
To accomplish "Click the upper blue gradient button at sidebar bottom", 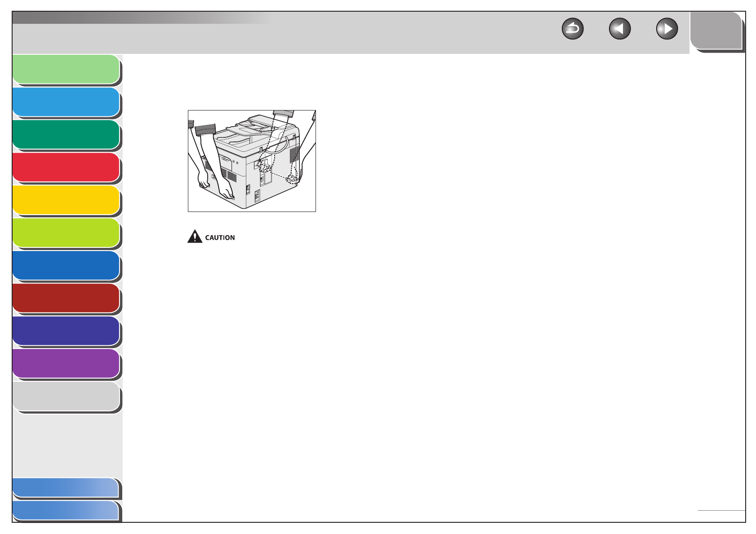I will coord(66,488).
